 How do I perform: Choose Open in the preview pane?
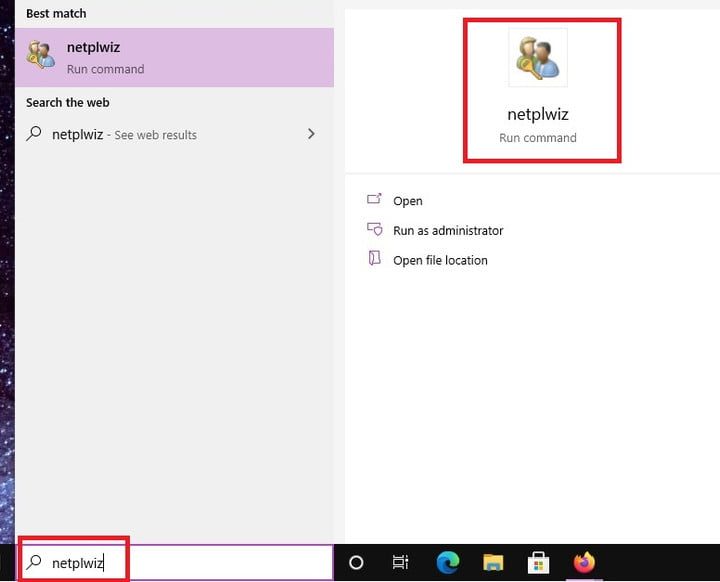pyautogui.click(x=408, y=201)
